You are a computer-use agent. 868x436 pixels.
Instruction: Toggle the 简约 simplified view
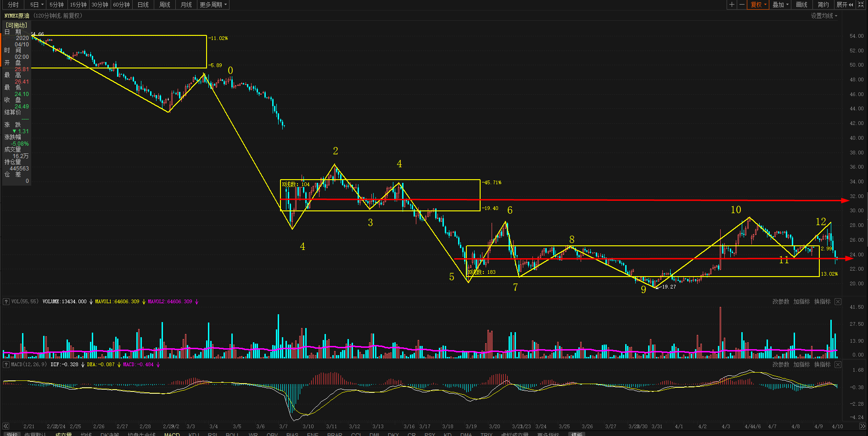click(x=823, y=5)
